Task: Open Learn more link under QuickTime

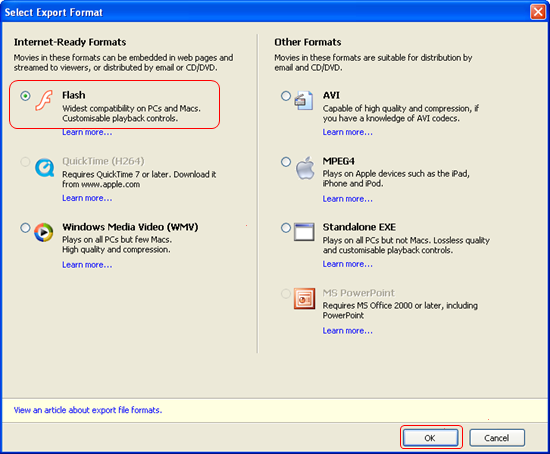Action: point(87,198)
